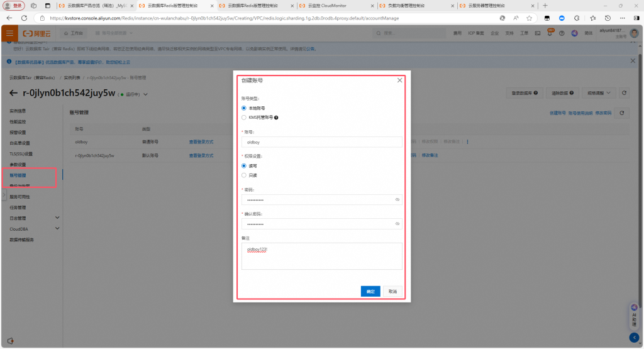644x349 pixels.
Task: Open the Aliyun hamburger menu icon
Action: point(9,33)
